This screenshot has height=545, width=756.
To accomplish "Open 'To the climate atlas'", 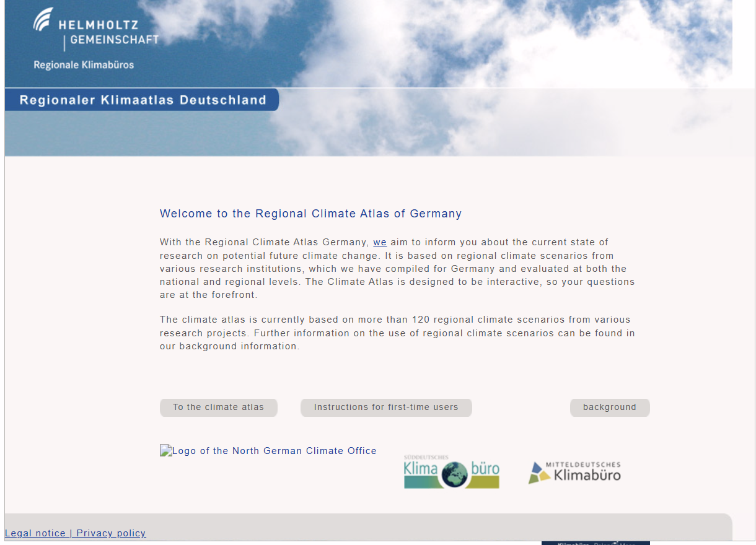I will point(218,407).
